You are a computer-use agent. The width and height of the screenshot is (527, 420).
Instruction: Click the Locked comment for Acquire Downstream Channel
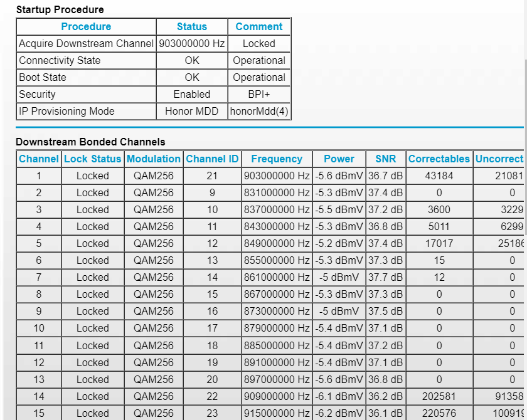pos(258,44)
